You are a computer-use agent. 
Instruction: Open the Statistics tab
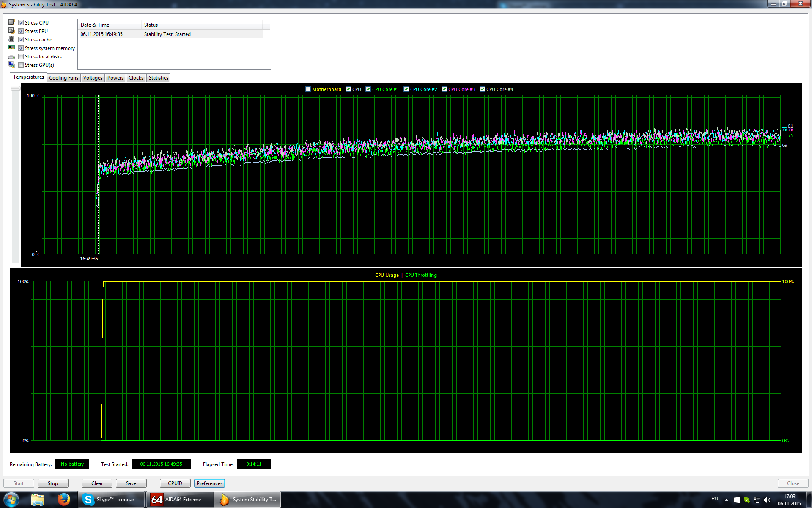coord(158,78)
